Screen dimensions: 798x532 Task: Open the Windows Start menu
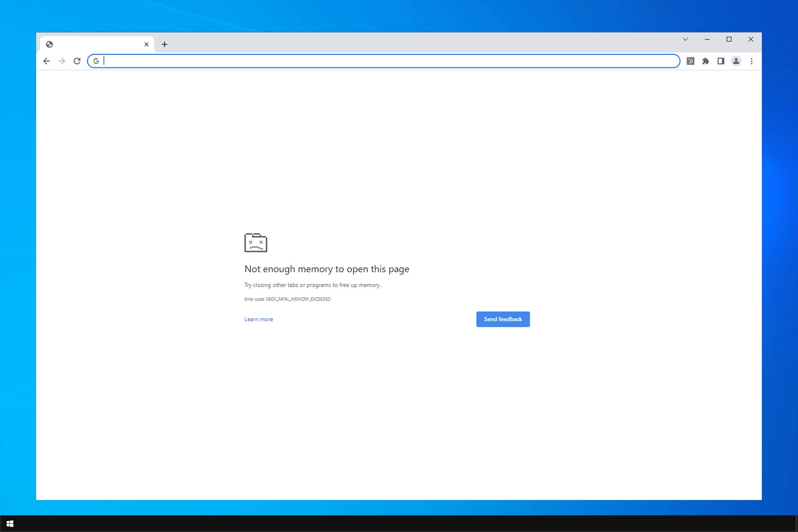click(10, 524)
